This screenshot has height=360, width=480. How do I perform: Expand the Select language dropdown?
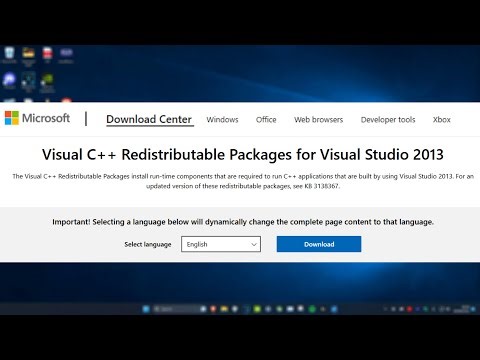(x=221, y=244)
